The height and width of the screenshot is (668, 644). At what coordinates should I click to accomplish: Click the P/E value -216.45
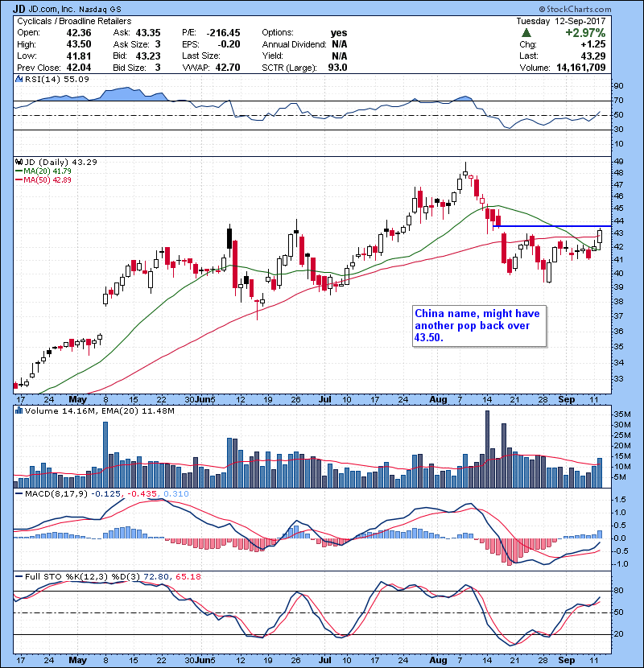click(x=223, y=33)
